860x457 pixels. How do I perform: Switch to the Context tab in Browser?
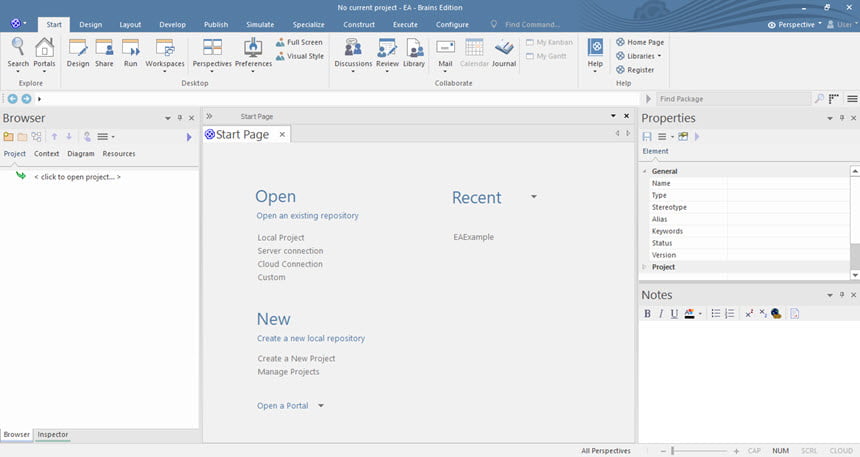click(x=47, y=154)
